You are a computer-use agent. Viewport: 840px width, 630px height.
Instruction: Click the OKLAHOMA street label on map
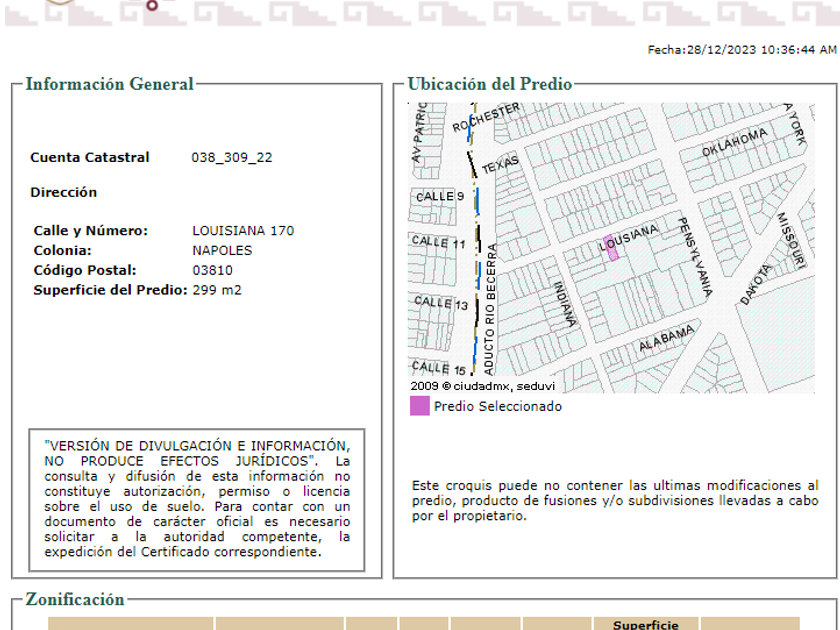point(735,143)
